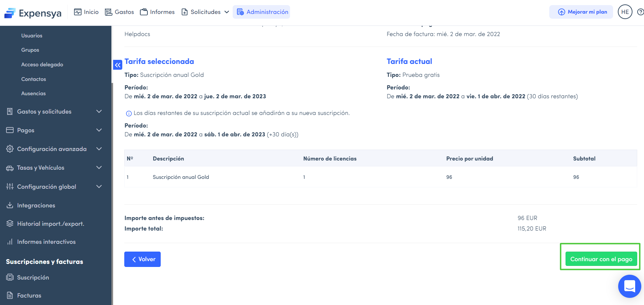Expand the Gastos y solicitudes chevron
Viewport: 644px width, 305px height.
99,112
